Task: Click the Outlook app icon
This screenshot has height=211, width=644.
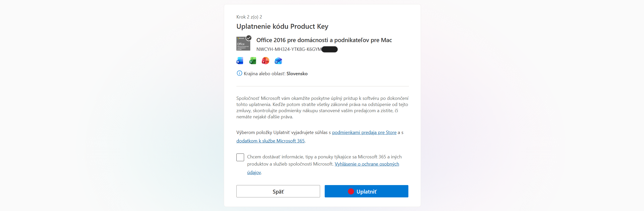Action: (278, 61)
